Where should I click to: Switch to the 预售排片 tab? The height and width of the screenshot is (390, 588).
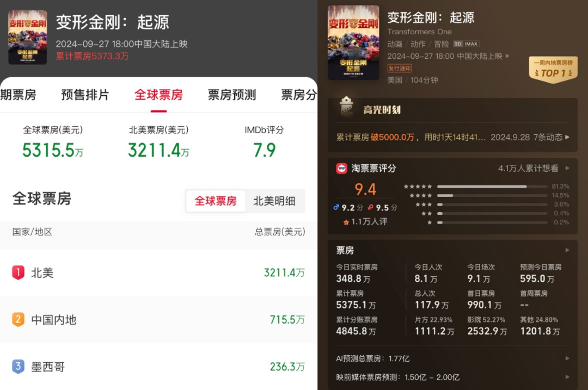(x=85, y=95)
